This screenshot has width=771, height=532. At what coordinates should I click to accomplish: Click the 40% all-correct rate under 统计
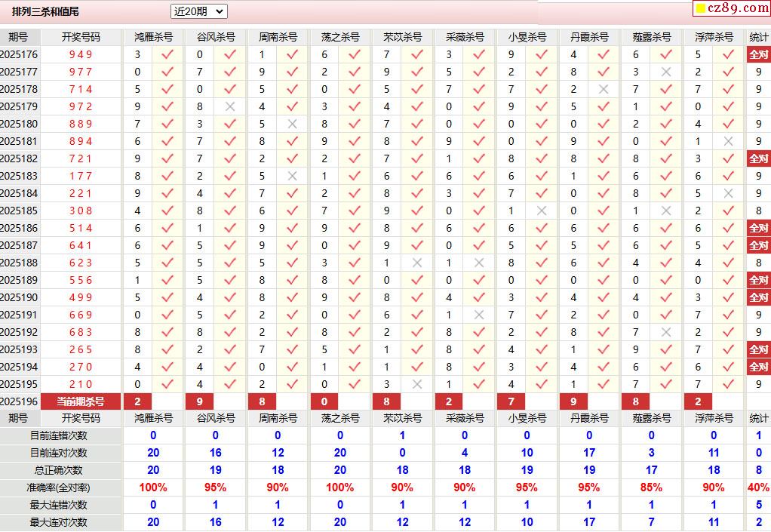(x=758, y=487)
